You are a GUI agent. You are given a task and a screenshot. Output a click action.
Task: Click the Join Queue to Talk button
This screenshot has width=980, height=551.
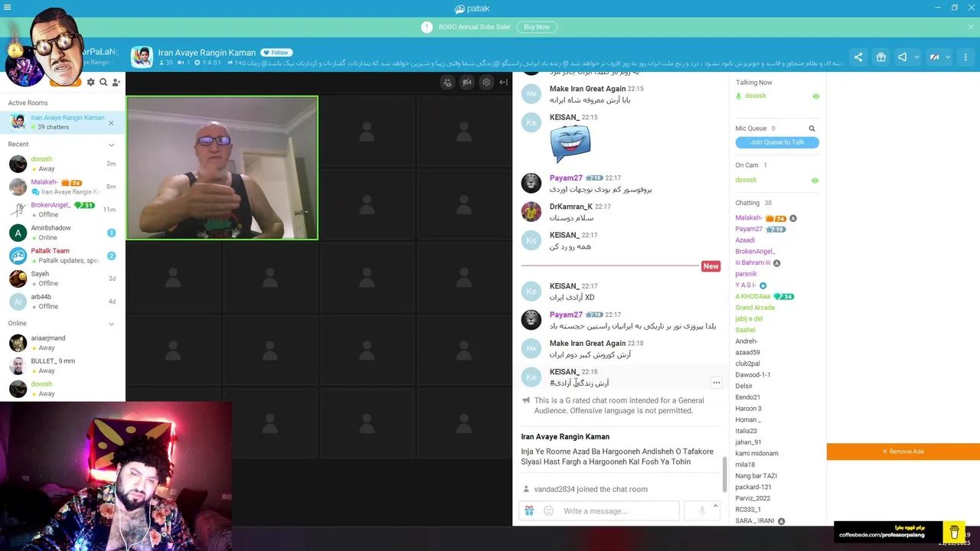point(777,142)
